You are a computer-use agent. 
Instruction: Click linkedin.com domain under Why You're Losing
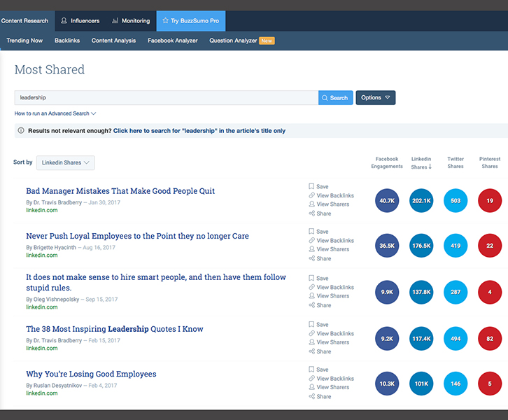coord(42,393)
